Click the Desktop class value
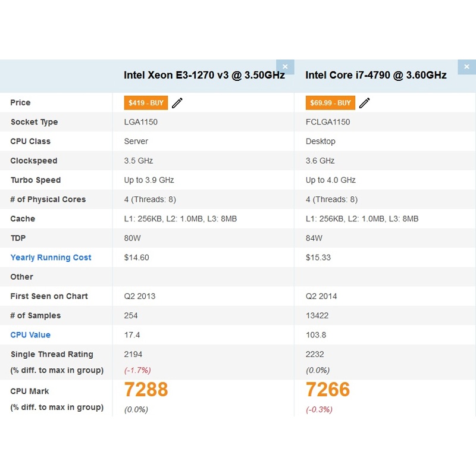The width and height of the screenshot is (476, 476). click(321, 142)
